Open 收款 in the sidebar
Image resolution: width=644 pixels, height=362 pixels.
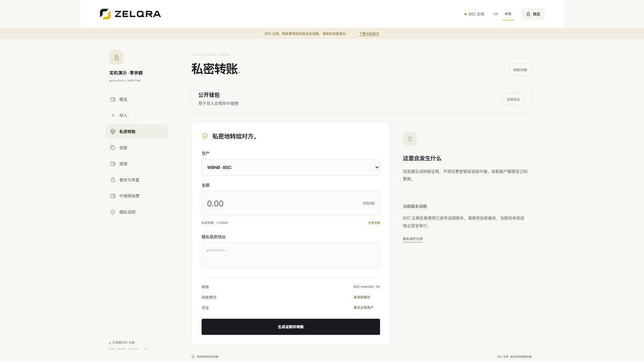(x=136, y=147)
